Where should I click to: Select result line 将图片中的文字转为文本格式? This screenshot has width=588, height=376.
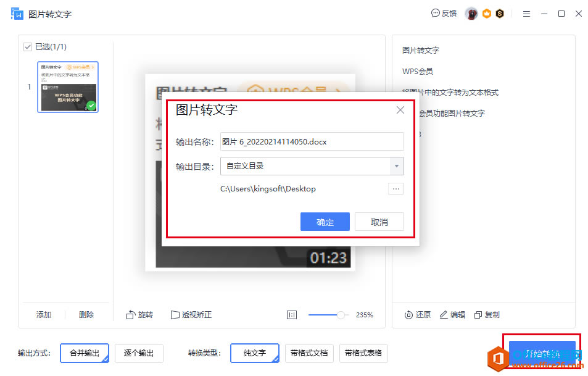click(x=450, y=93)
